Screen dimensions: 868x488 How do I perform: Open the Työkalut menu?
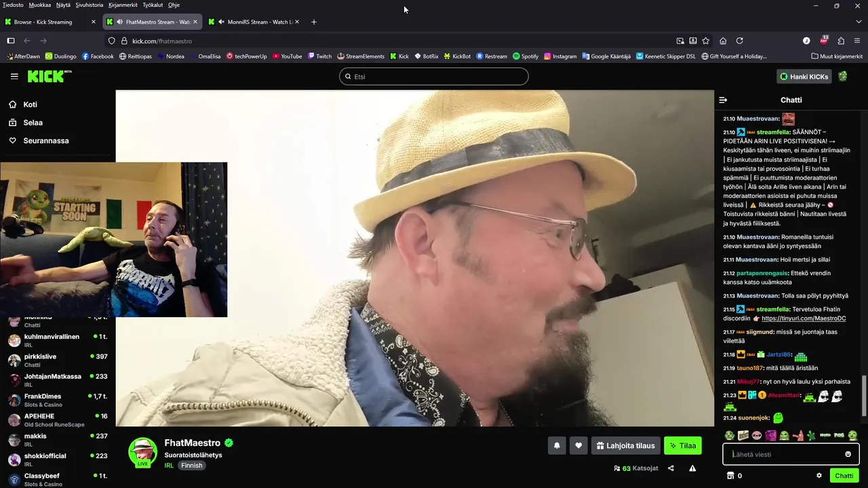point(153,5)
